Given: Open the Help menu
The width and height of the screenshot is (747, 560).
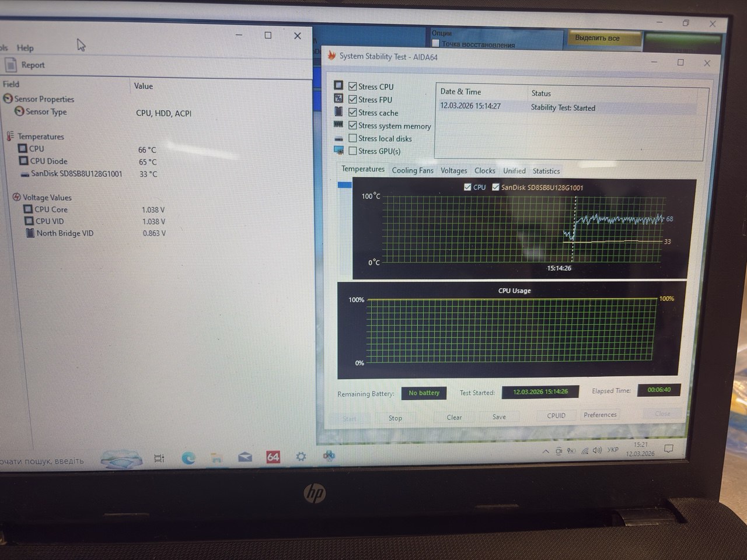Looking at the screenshot, I should point(25,48).
